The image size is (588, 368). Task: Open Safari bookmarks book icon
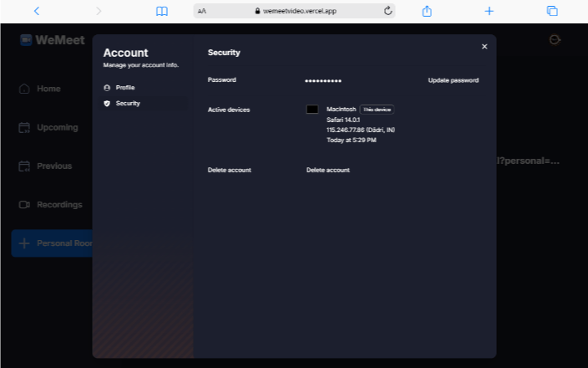(162, 11)
